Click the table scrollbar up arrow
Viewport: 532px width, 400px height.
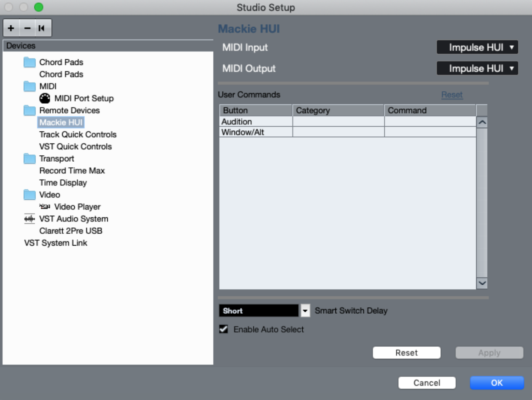[482, 122]
